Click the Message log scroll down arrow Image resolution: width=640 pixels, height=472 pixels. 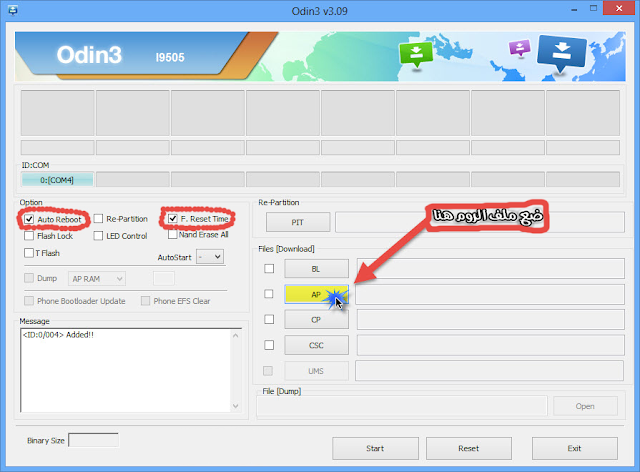[236, 405]
